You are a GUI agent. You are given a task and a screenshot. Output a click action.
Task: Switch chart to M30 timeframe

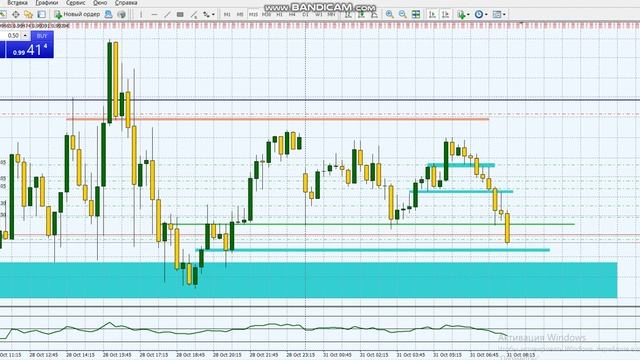pos(267,15)
